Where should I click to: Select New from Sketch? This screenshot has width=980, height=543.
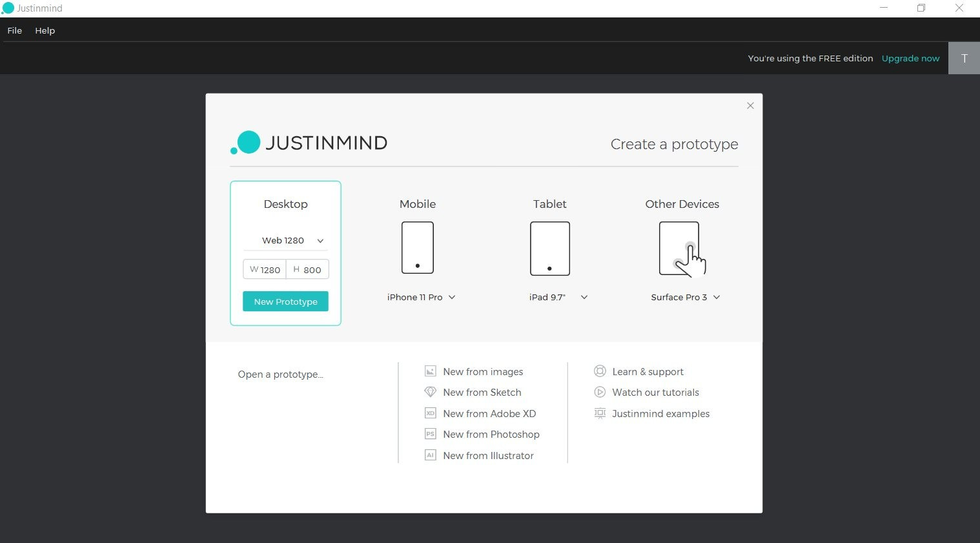(482, 393)
